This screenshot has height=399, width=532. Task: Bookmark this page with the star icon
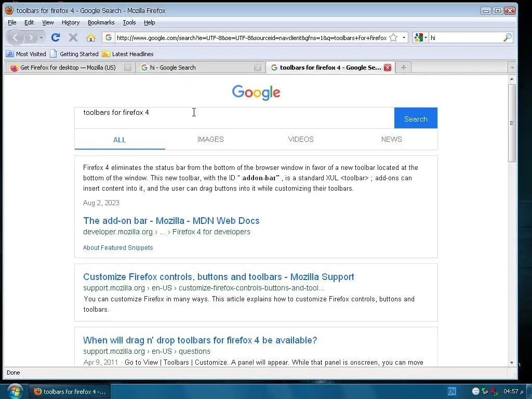[x=393, y=37]
